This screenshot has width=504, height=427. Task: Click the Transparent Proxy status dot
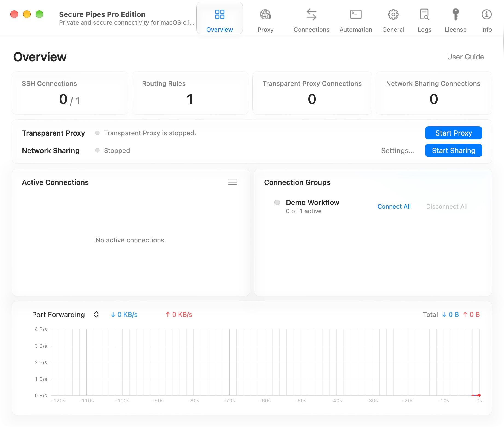[97, 133]
